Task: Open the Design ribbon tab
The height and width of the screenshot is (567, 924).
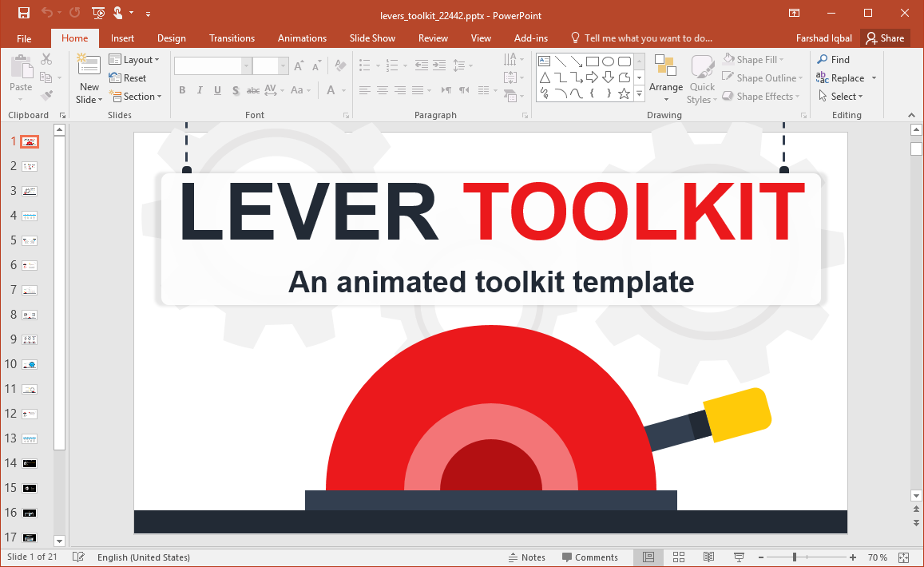Action: pyautogui.click(x=171, y=38)
